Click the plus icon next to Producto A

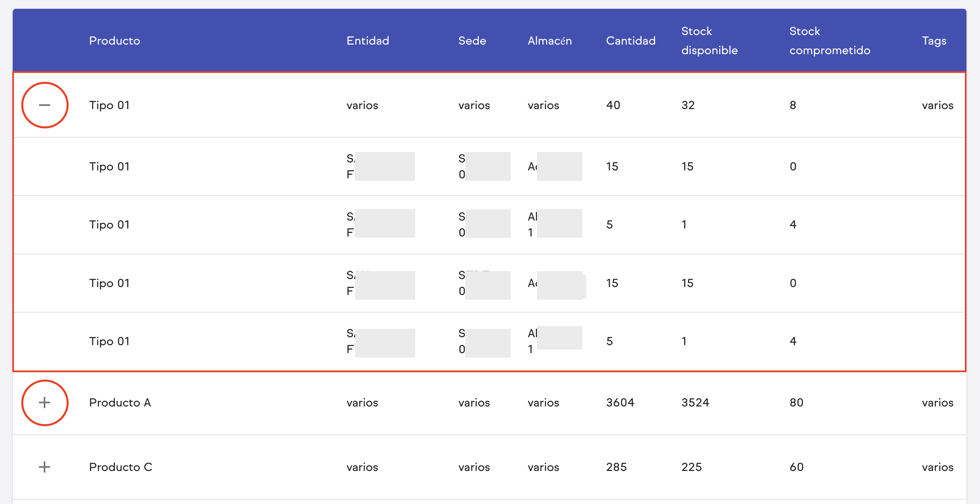45,402
